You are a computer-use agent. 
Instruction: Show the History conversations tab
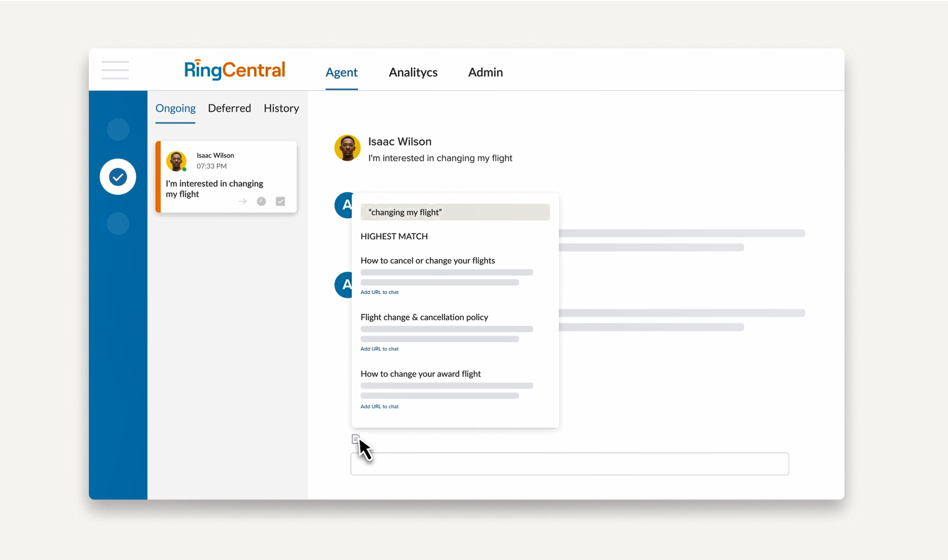tap(281, 108)
